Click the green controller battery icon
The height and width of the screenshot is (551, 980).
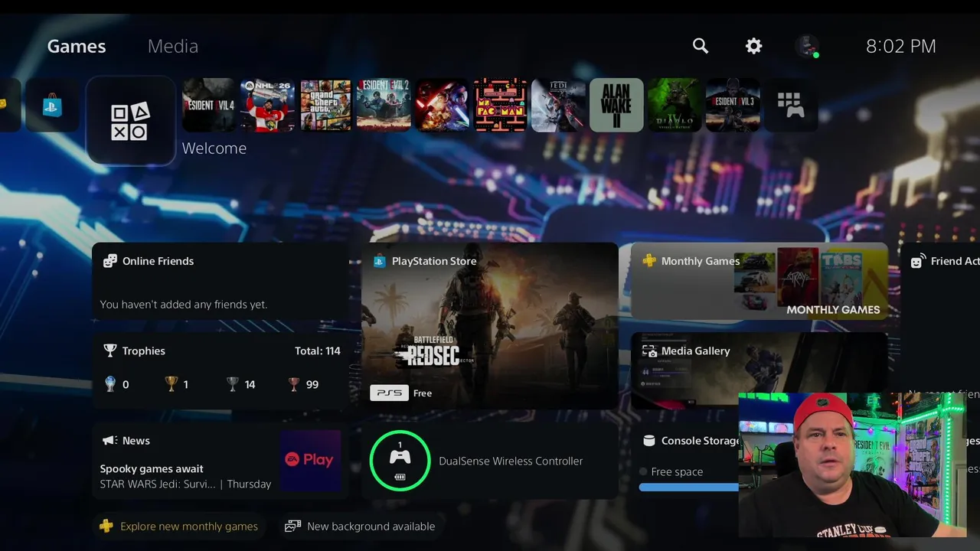[400, 461]
